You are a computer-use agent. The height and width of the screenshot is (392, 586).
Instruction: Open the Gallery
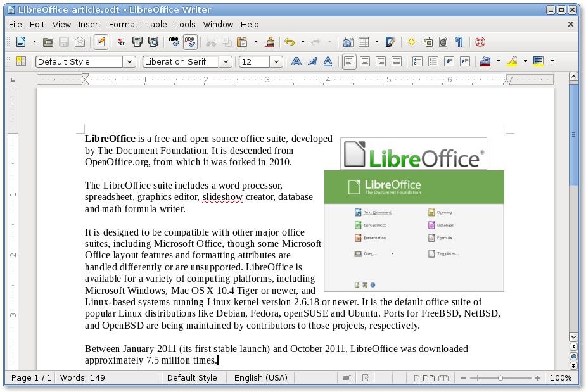point(428,41)
